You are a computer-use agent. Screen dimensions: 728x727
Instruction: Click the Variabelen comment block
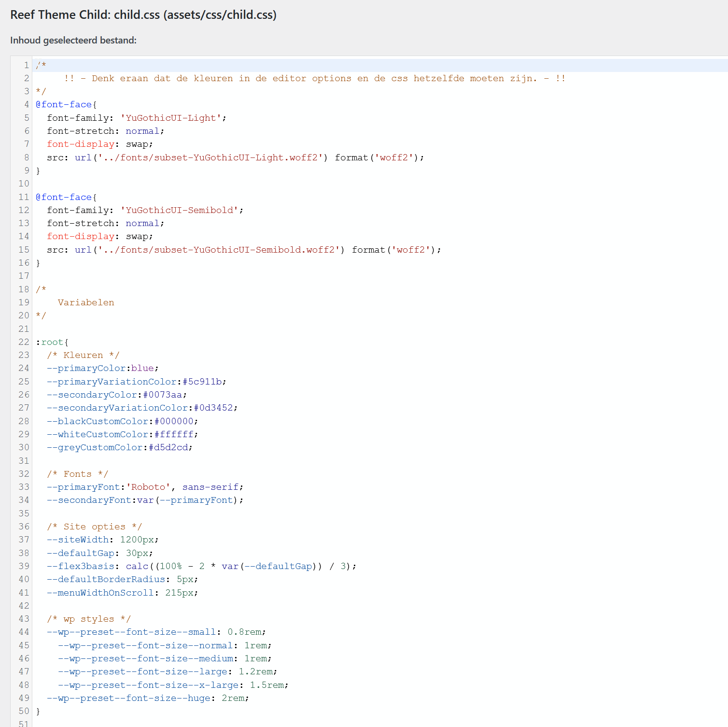coord(85,302)
